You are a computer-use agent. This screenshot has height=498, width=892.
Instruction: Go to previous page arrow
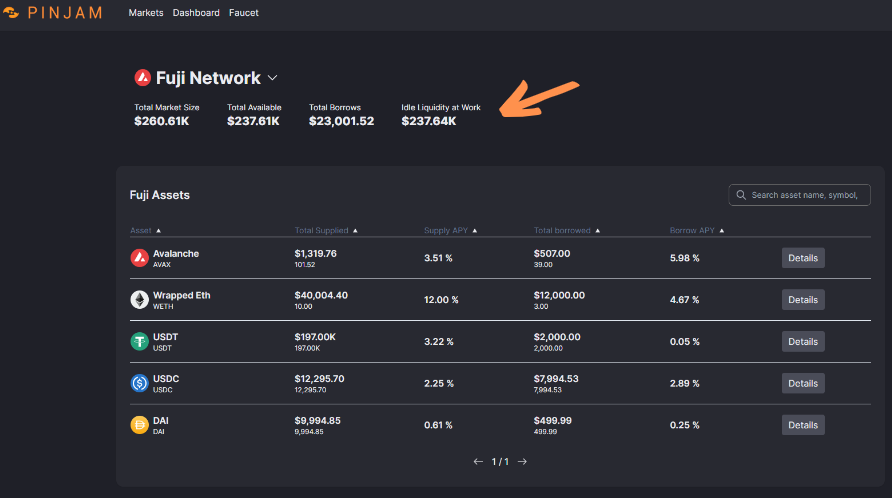(478, 462)
